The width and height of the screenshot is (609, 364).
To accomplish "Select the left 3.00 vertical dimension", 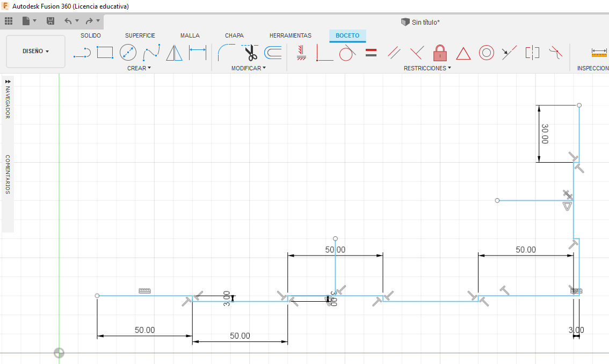I will click(227, 299).
